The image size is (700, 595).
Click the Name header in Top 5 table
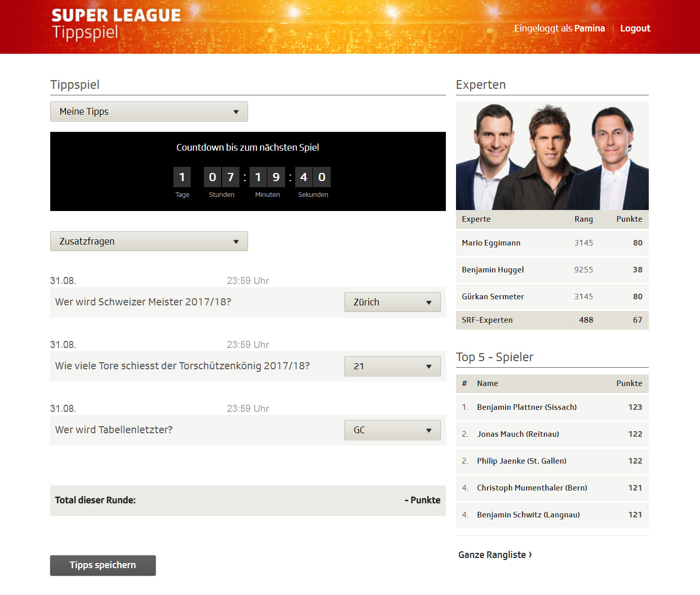pos(487,383)
